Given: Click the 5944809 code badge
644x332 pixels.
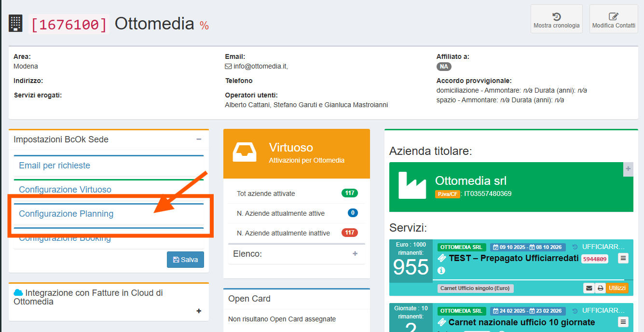Looking at the screenshot, I should [594, 259].
